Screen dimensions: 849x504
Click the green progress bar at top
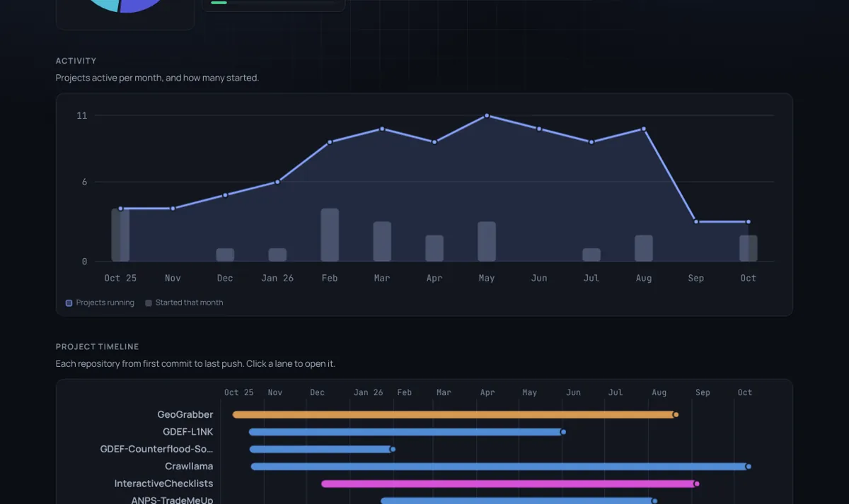tap(219, 3)
